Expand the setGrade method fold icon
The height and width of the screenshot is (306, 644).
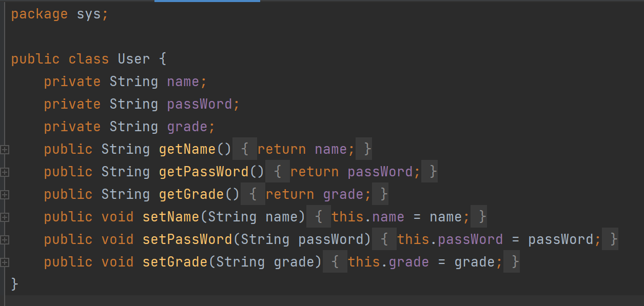pyautogui.click(x=5, y=262)
